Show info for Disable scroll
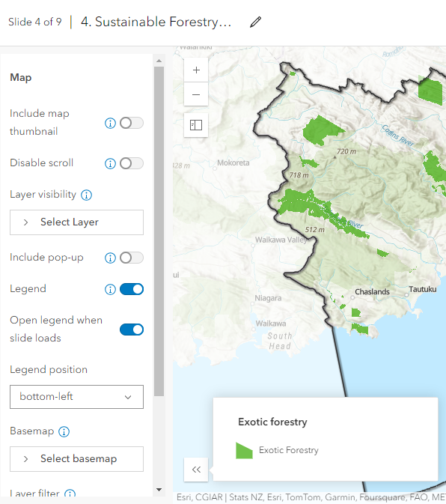This screenshot has height=504, width=446. pyautogui.click(x=110, y=163)
